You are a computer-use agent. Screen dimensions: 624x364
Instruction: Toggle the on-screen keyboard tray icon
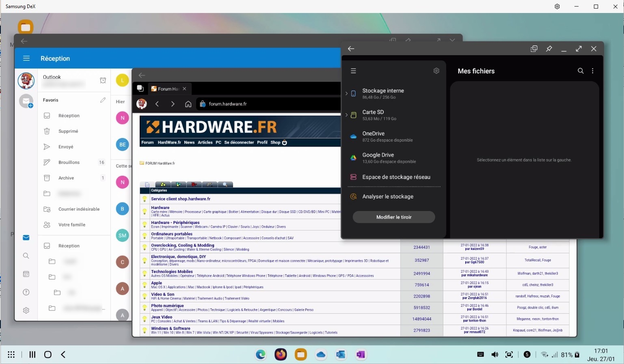tap(480, 355)
